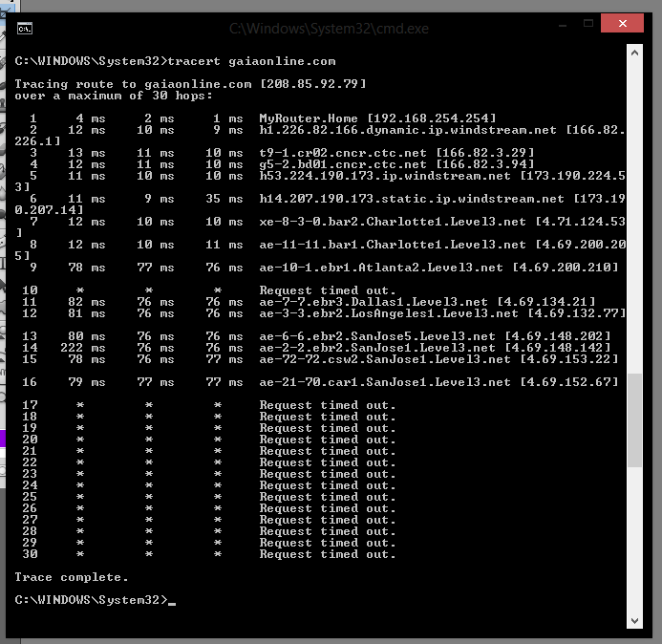Click the h53.224.190.173.ip.windstream.net hostname
This screenshot has width=662, height=644.
pyautogui.click(x=385, y=176)
